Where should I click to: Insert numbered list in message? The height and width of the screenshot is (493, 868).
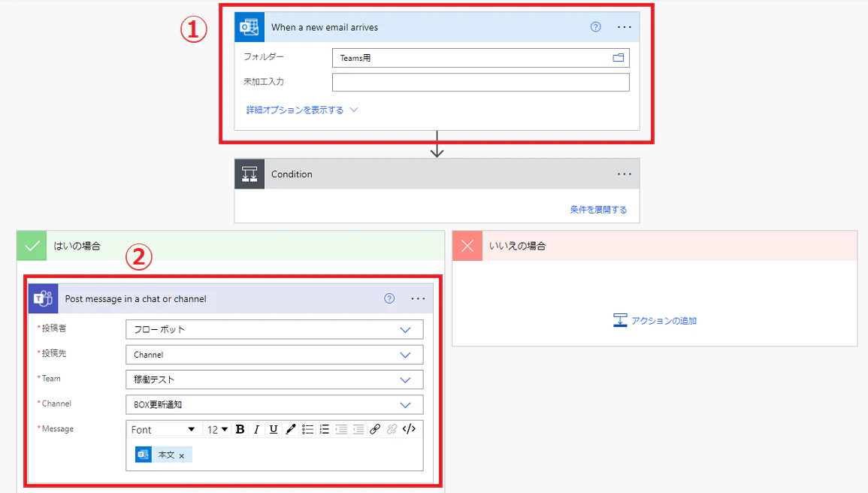tap(325, 429)
